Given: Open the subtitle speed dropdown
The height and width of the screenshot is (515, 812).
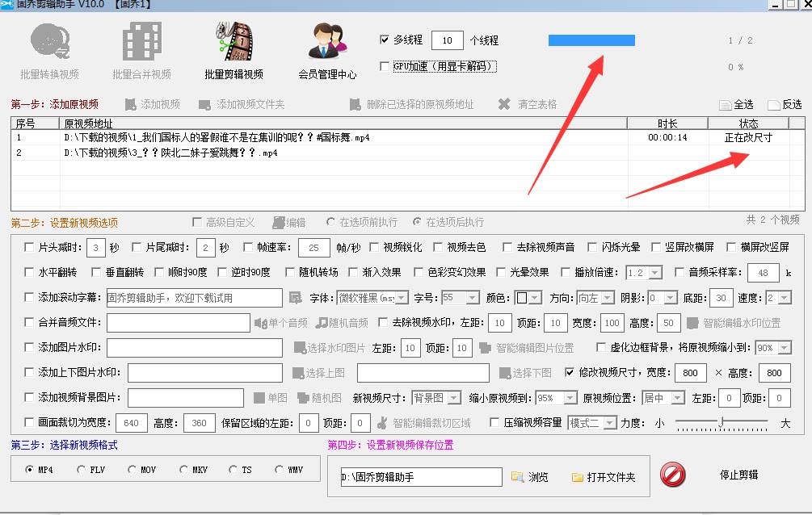Looking at the screenshot, I should (785, 298).
